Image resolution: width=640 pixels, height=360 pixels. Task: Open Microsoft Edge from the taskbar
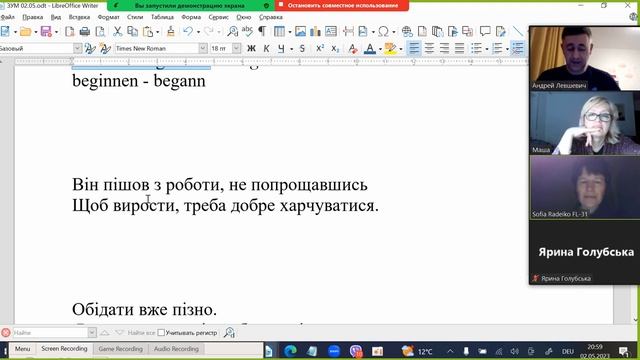(x=290, y=351)
